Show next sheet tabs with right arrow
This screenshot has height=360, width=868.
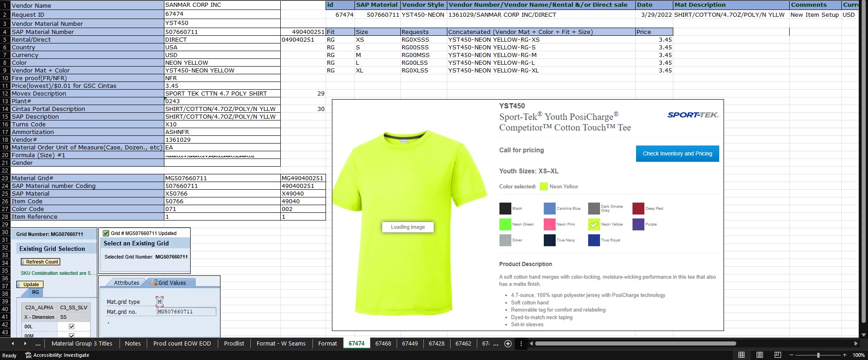point(25,344)
